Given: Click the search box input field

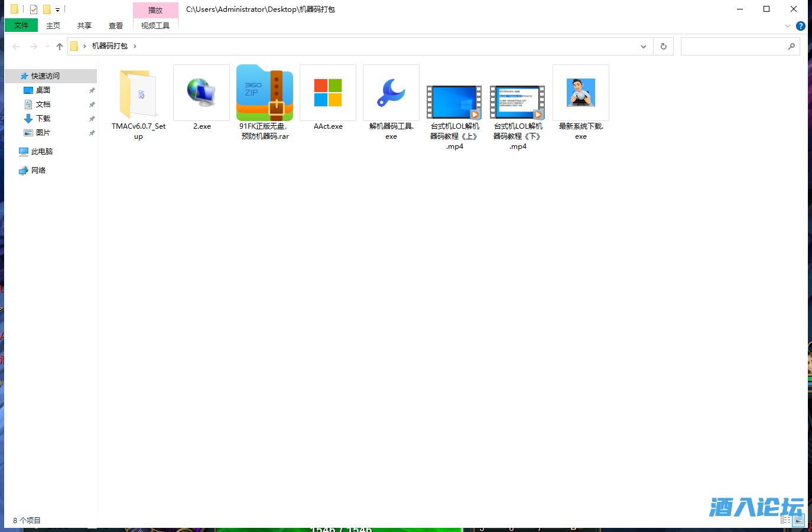Looking at the screenshot, I should [733, 46].
